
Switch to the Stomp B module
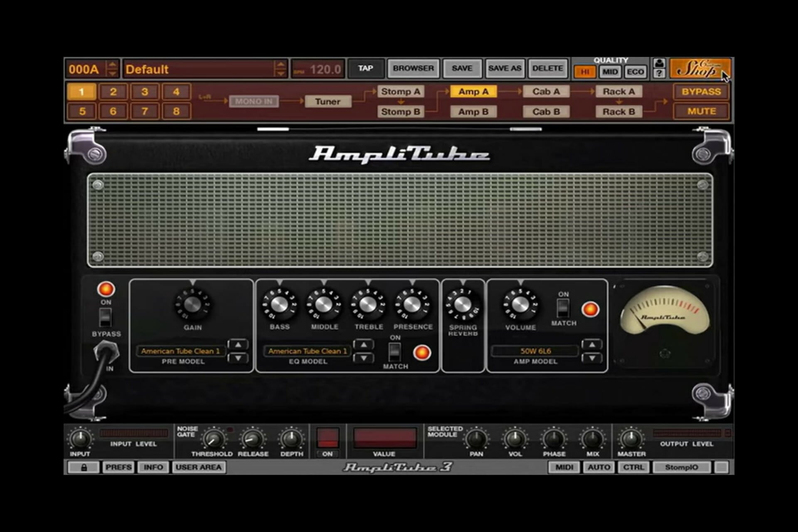(x=400, y=111)
